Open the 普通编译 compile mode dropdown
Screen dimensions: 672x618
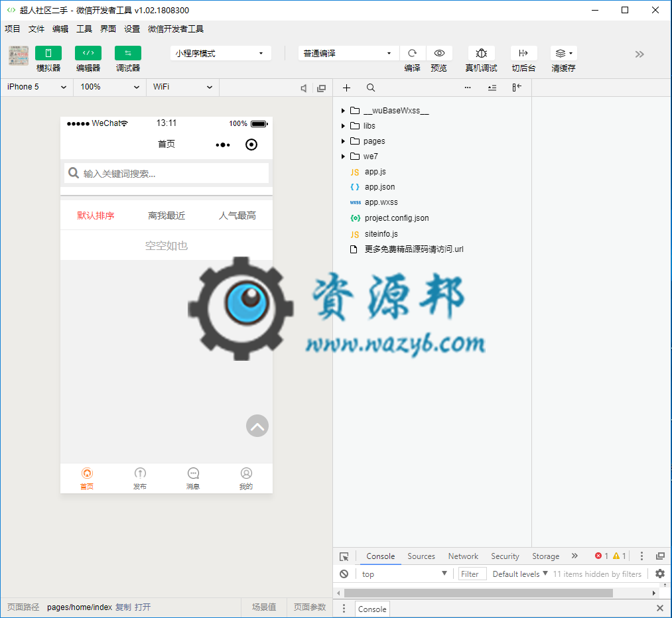pyautogui.click(x=348, y=53)
